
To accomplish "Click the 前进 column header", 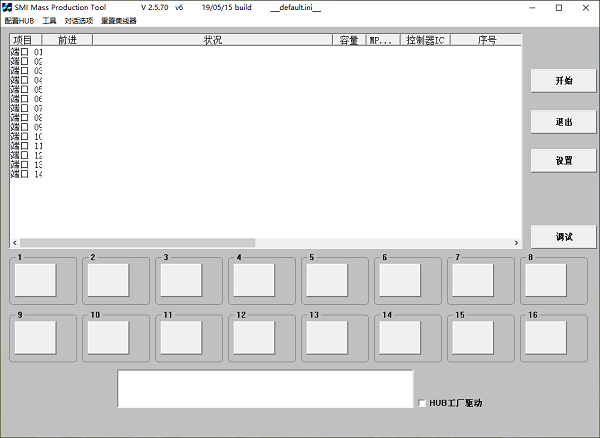I will (67, 40).
